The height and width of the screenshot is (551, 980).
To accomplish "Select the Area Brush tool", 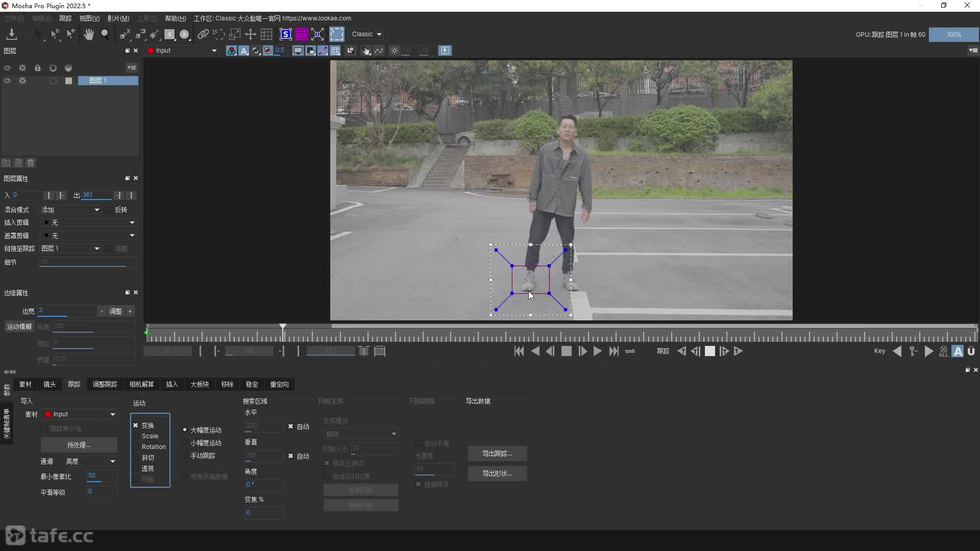I will (x=154, y=34).
